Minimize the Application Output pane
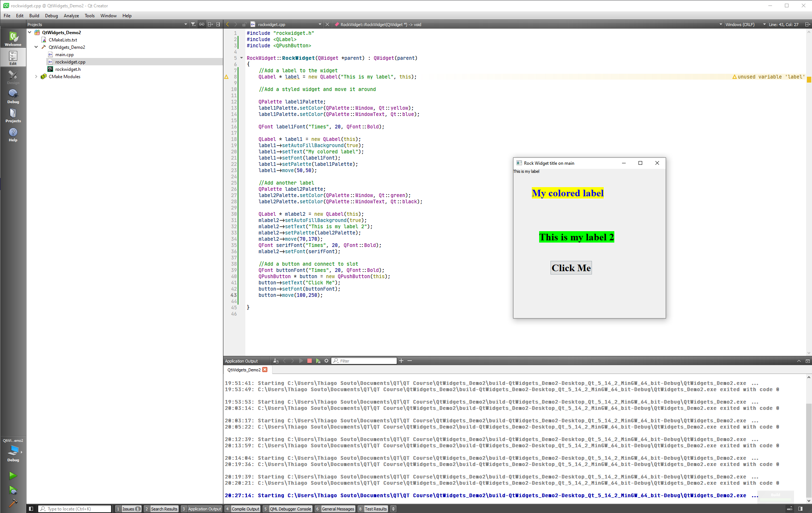 point(808,361)
